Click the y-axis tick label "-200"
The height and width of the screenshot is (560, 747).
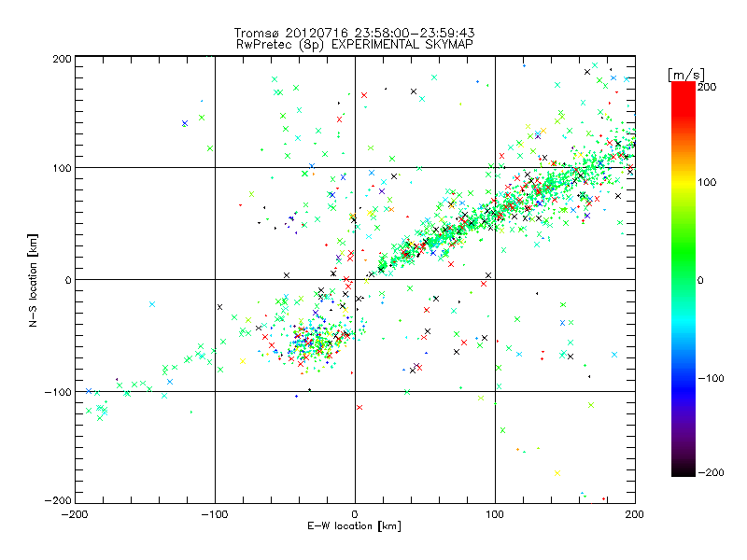pos(59,500)
